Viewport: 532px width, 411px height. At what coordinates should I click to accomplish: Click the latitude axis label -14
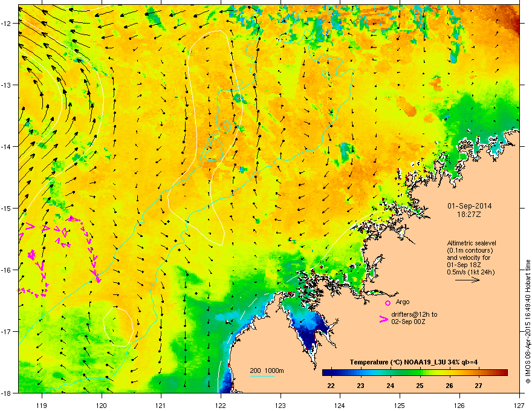pos(7,146)
